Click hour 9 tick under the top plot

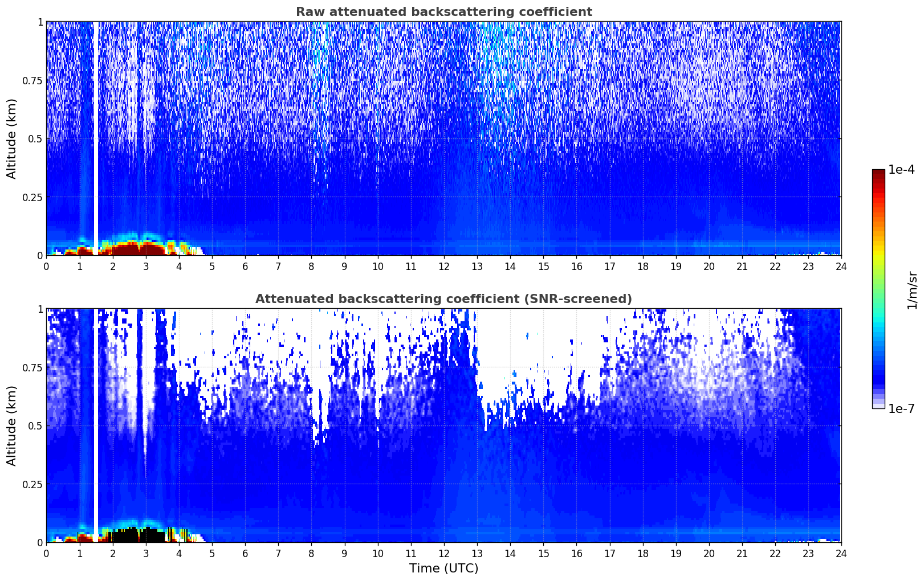pyautogui.click(x=344, y=266)
